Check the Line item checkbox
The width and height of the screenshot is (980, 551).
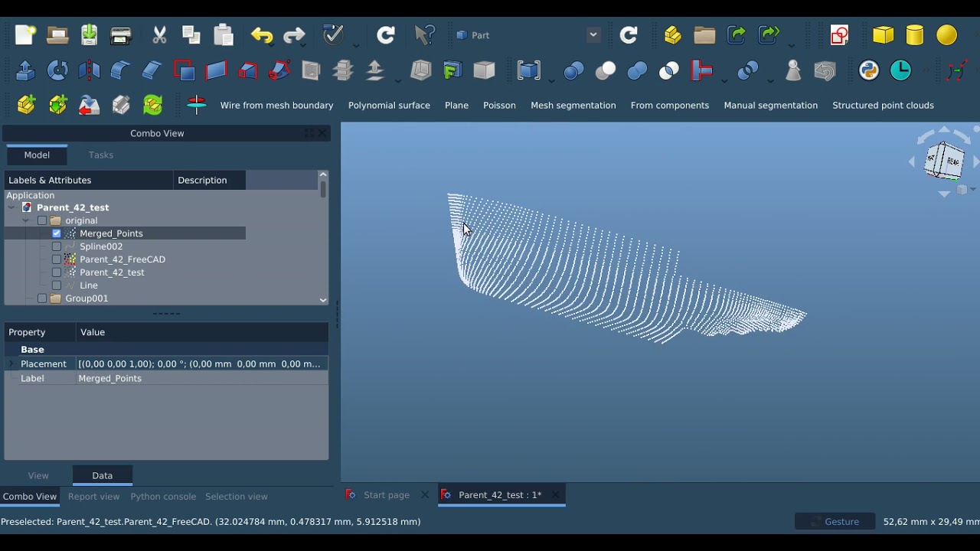[x=57, y=285]
